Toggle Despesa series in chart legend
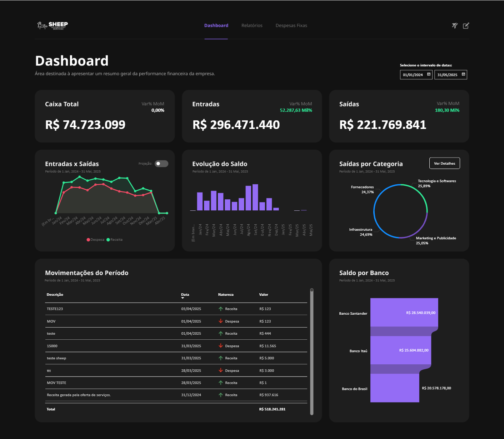Viewport: 504px width, 439px height. click(x=95, y=240)
